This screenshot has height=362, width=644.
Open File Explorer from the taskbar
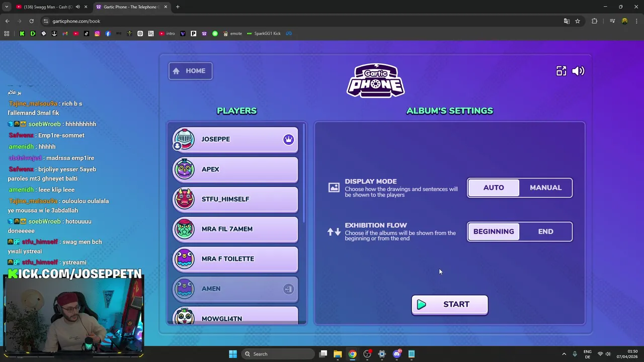tap(338, 354)
